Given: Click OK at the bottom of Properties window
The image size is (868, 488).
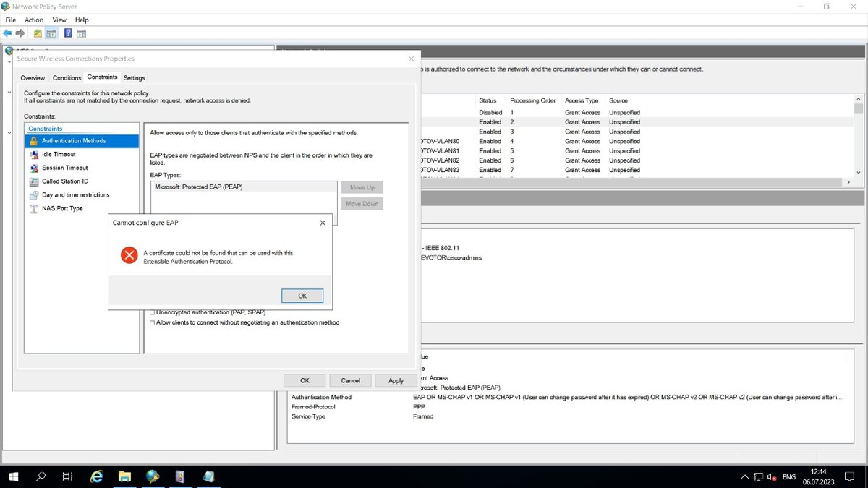Looking at the screenshot, I should [305, 380].
